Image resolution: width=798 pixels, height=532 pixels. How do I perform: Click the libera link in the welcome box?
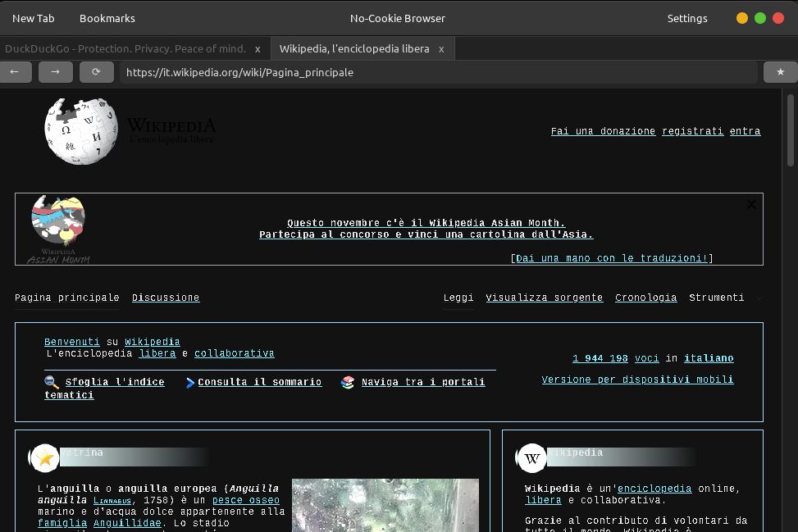click(x=157, y=353)
